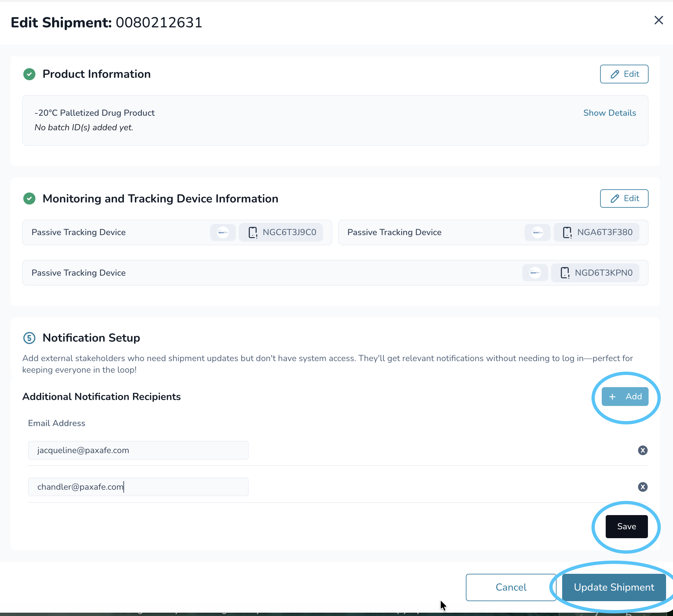Click the green check beside Product Information
This screenshot has width=673, height=616.
click(x=29, y=74)
